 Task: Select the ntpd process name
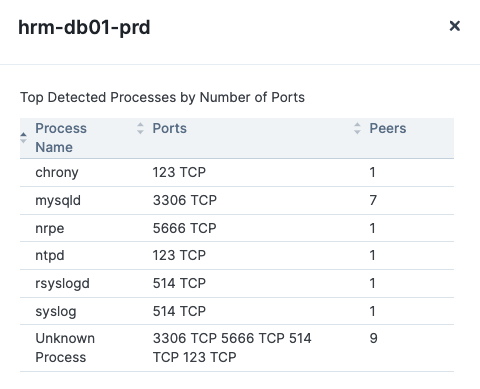[50, 256]
